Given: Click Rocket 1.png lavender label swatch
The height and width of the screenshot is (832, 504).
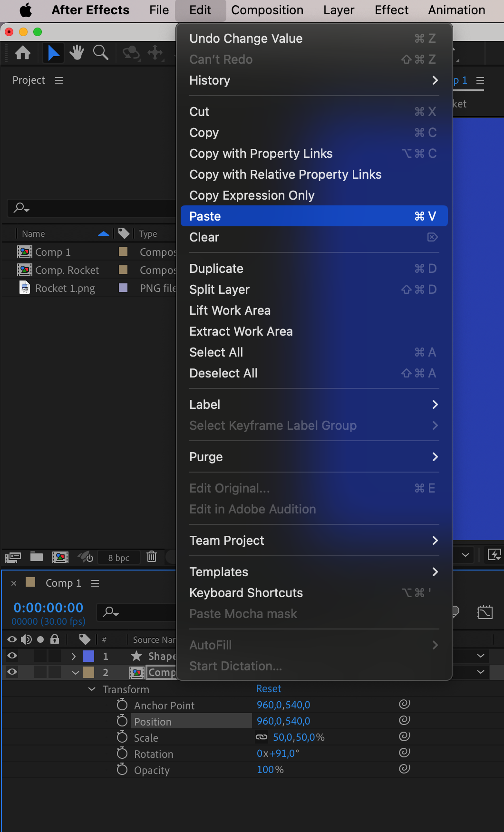Looking at the screenshot, I should coord(123,288).
